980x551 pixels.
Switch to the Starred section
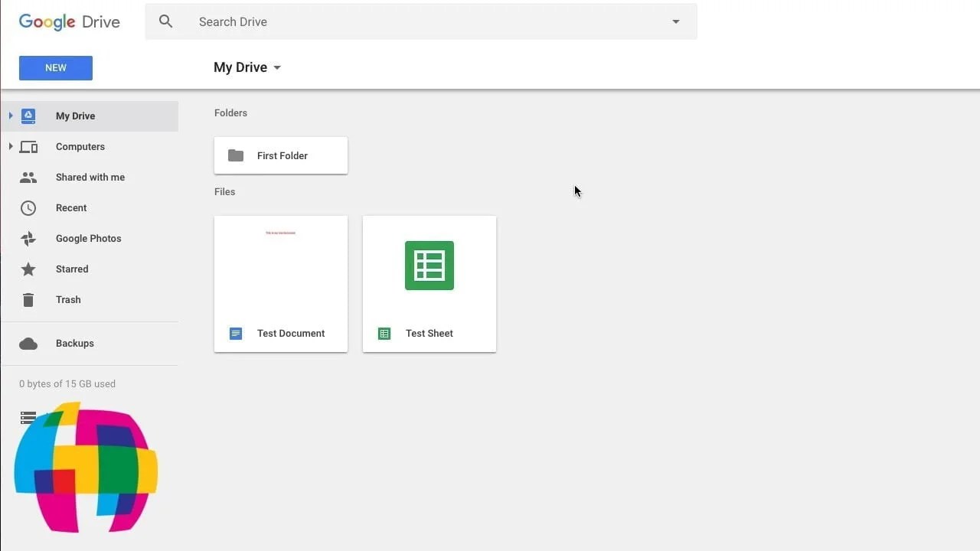(71, 269)
